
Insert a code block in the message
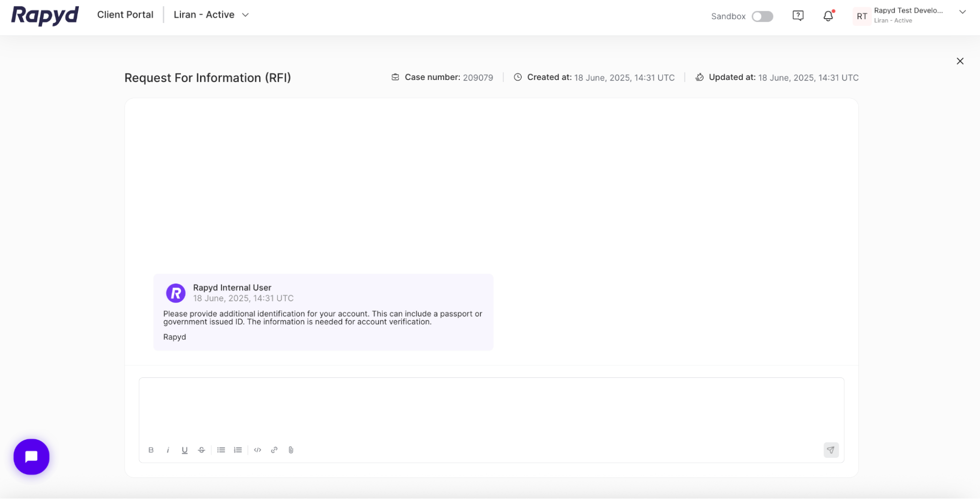click(x=257, y=450)
